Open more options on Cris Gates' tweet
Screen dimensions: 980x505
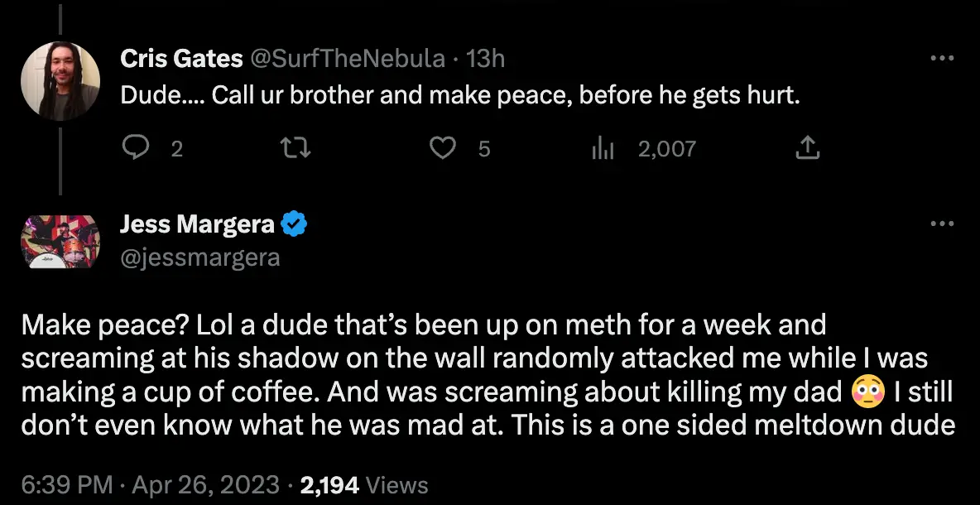943,58
